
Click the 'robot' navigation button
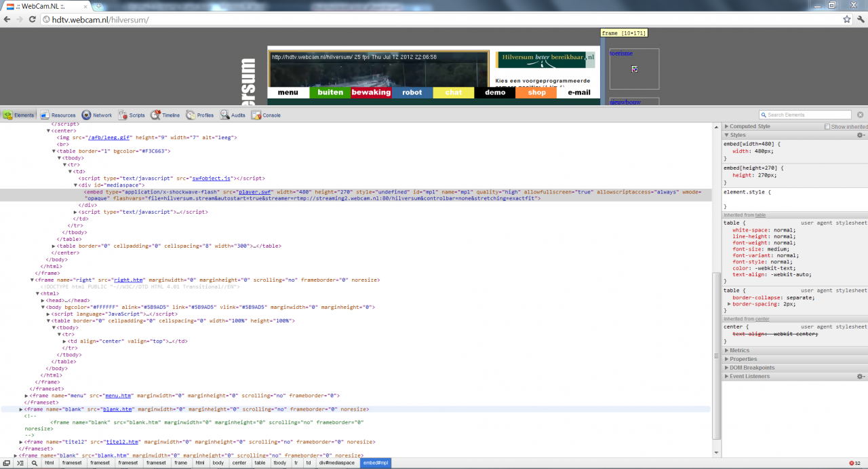412,92
